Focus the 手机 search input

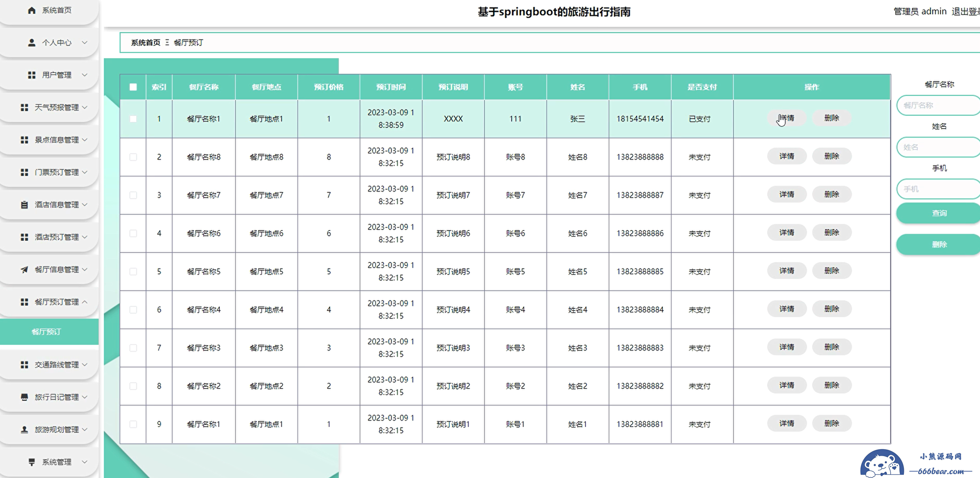pos(939,189)
